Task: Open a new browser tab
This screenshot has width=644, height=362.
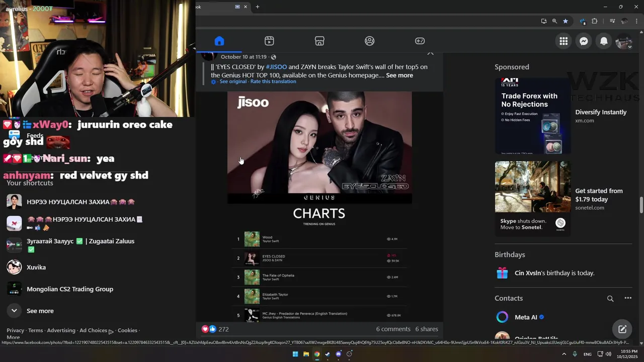Action: point(258,7)
